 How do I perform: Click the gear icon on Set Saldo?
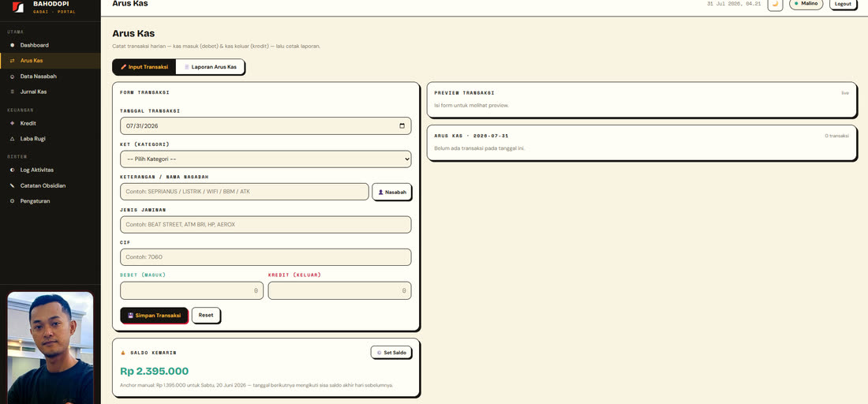(380, 353)
